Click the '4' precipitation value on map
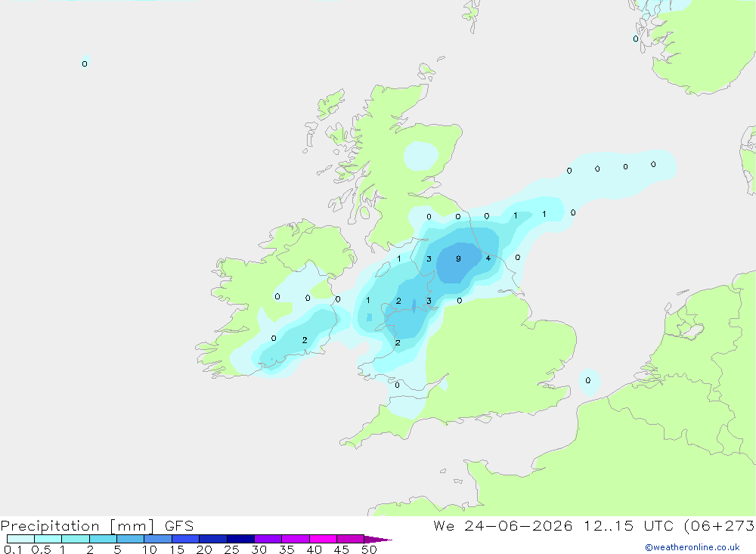Viewport: 756px width, 554px height. 488,258
